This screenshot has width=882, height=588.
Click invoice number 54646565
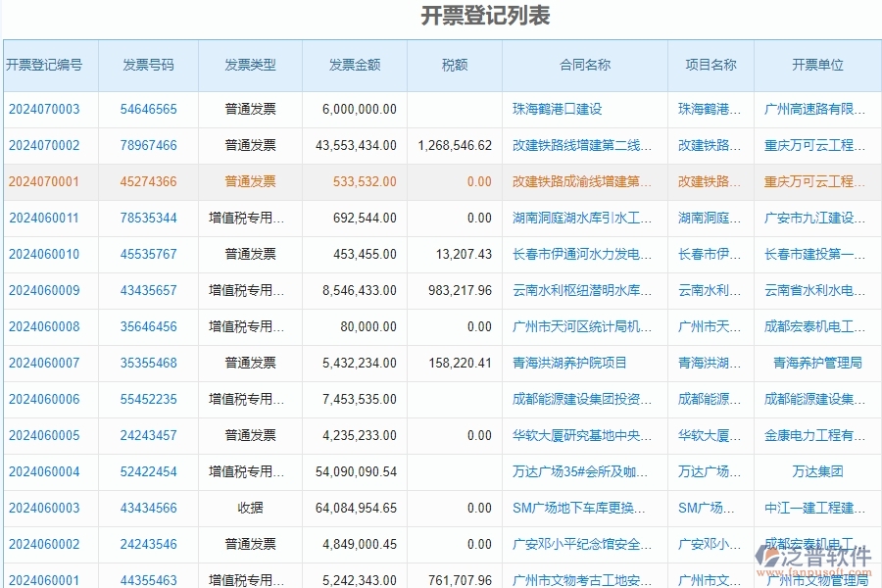tap(147, 109)
